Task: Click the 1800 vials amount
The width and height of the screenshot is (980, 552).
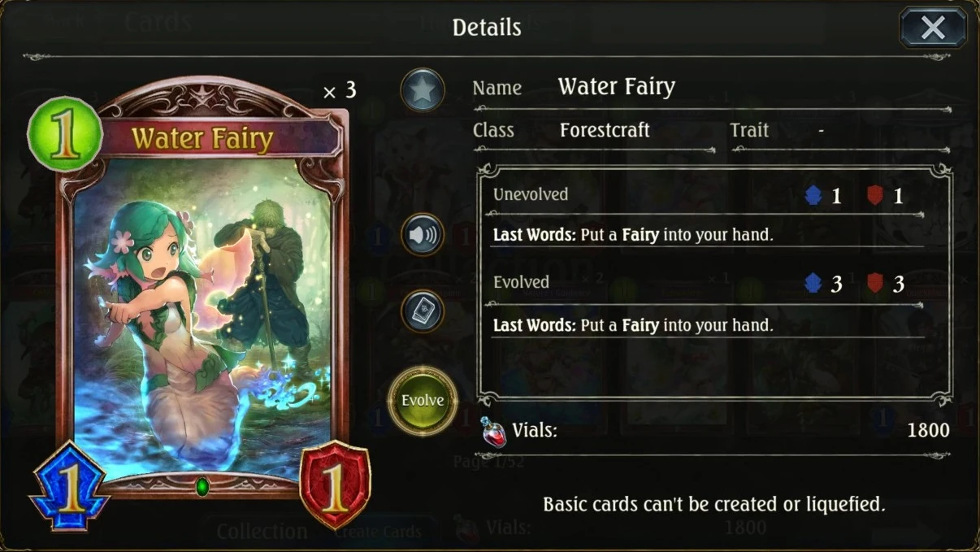Action: (x=928, y=430)
